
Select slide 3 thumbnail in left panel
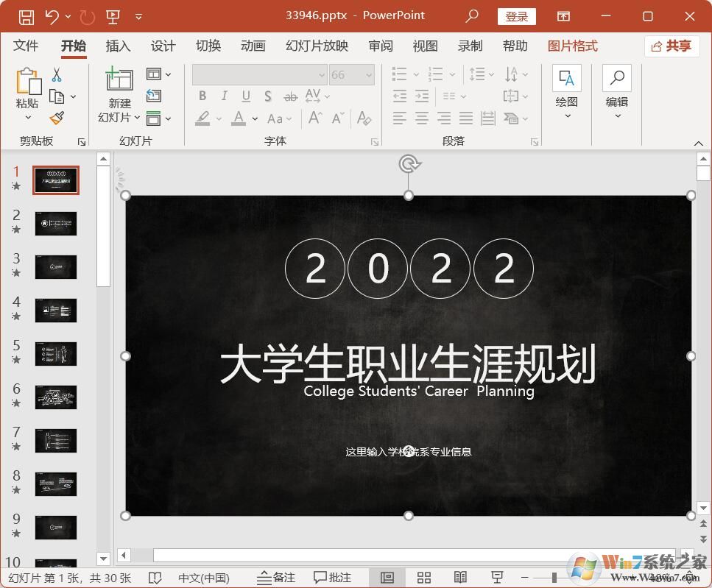(x=56, y=267)
